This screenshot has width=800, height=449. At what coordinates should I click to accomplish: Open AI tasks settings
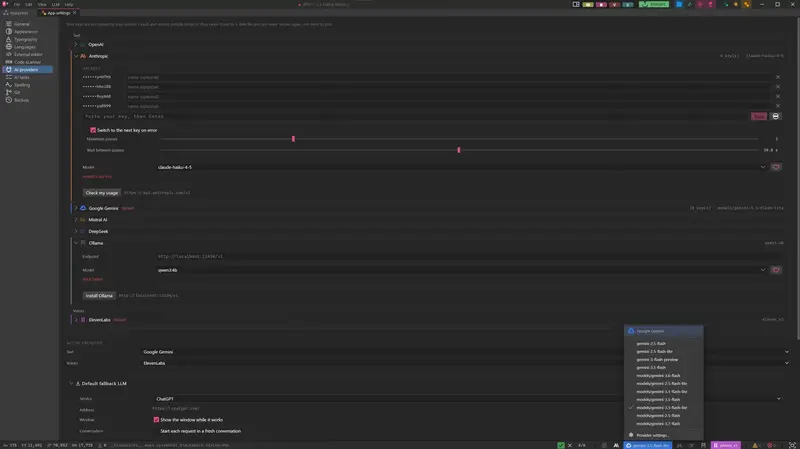point(28,78)
